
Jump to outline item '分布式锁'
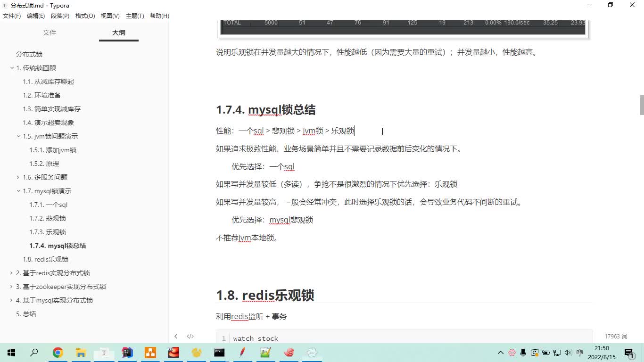[x=29, y=54]
